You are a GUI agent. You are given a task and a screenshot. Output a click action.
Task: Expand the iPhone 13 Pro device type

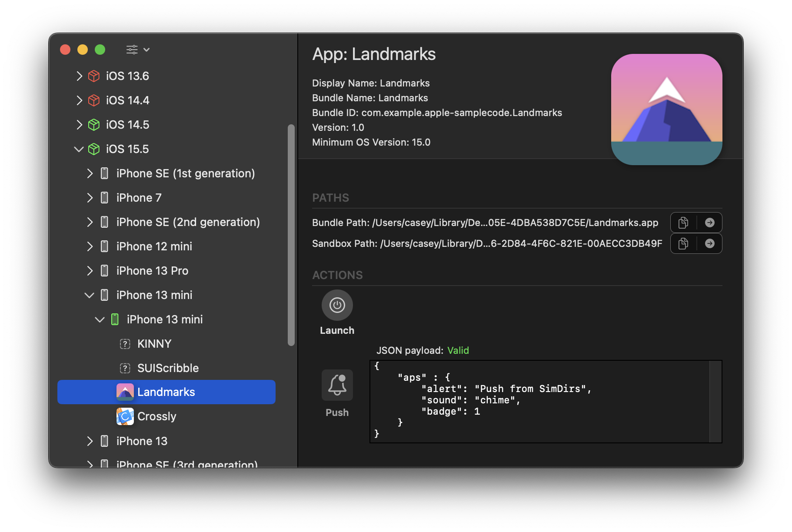(90, 271)
